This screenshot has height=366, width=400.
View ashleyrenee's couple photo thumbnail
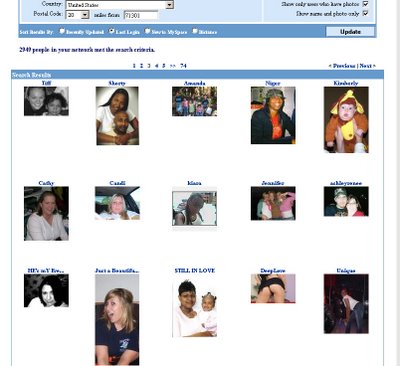point(346,201)
